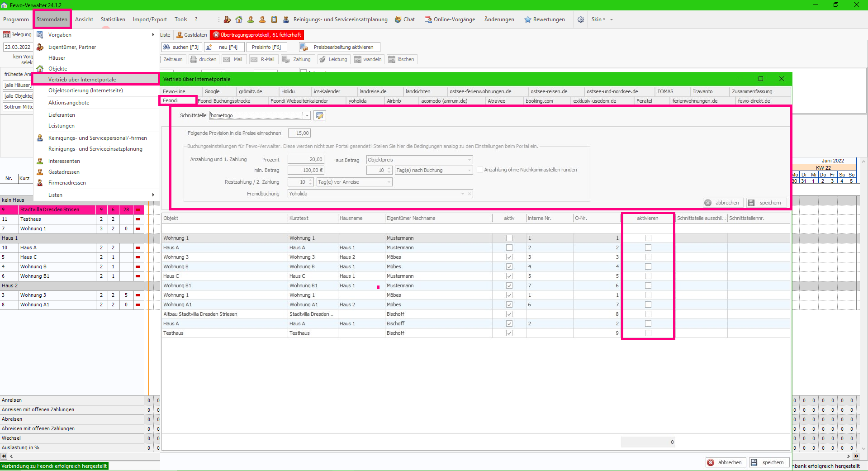Viewport: 868px width, 471px height.
Task: Click the R-Mail button
Action: coord(263,59)
